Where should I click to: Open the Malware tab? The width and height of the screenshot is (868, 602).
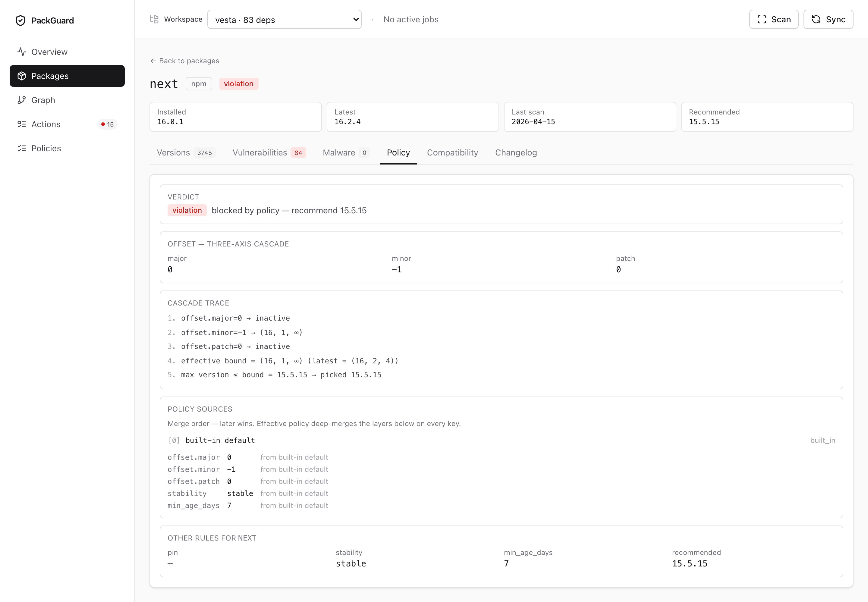tap(346, 152)
